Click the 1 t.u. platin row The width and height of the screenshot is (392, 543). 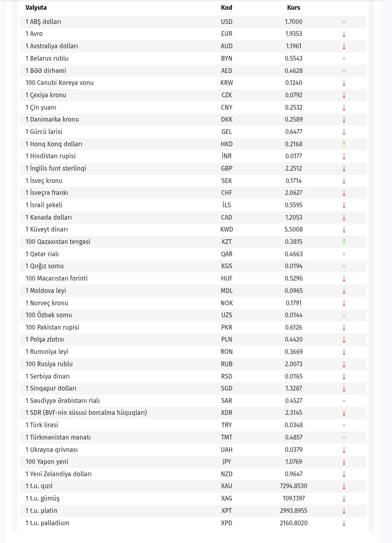pos(193,511)
